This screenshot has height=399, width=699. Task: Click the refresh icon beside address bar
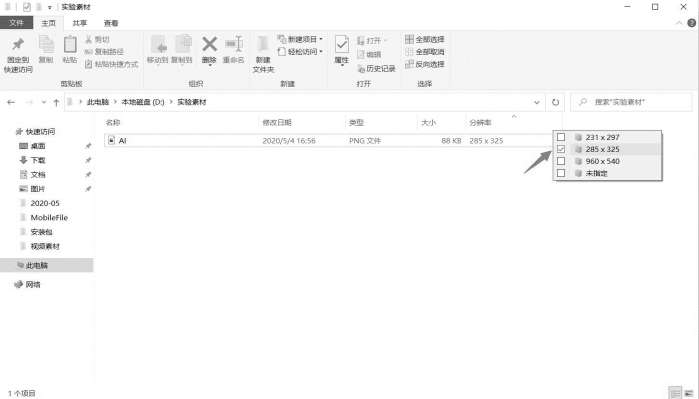tap(555, 102)
